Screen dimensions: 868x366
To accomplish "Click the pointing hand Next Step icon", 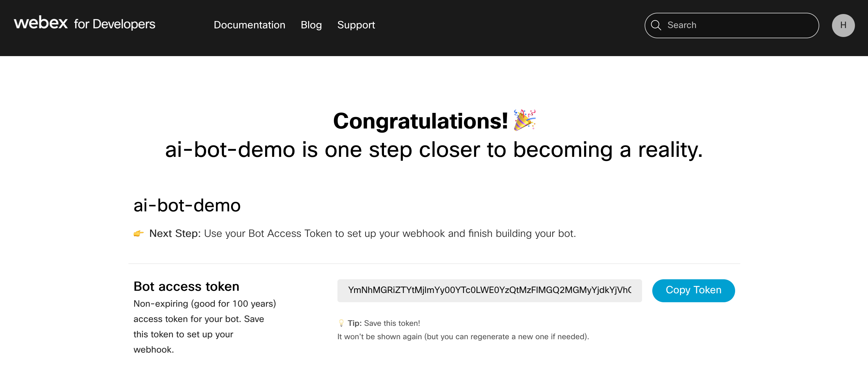I will 139,233.
